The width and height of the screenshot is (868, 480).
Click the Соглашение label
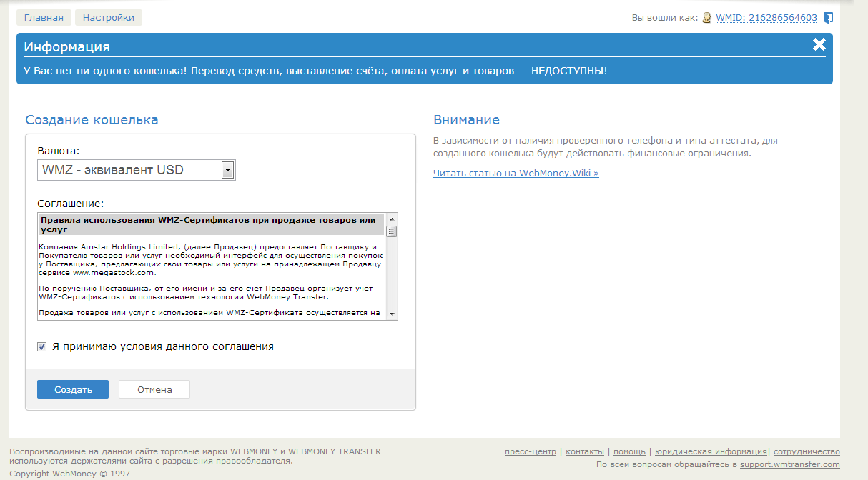point(71,204)
